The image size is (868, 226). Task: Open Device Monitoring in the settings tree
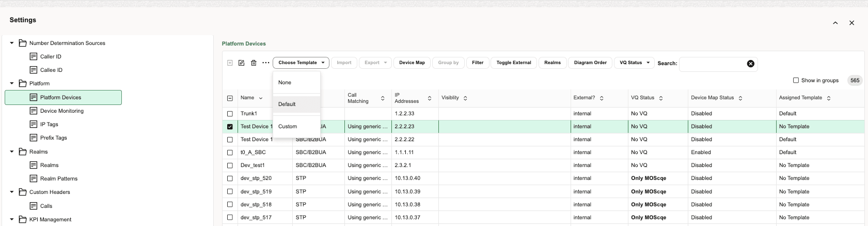pos(62,111)
